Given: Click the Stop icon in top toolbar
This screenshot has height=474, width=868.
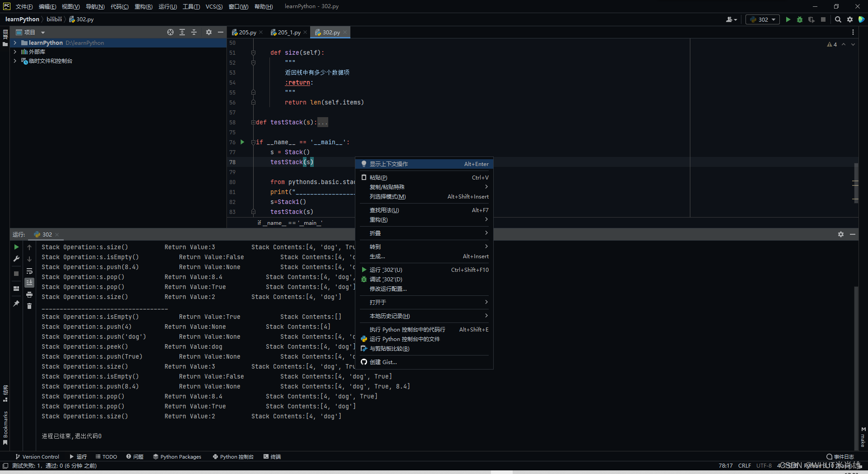Looking at the screenshot, I should tap(824, 19).
